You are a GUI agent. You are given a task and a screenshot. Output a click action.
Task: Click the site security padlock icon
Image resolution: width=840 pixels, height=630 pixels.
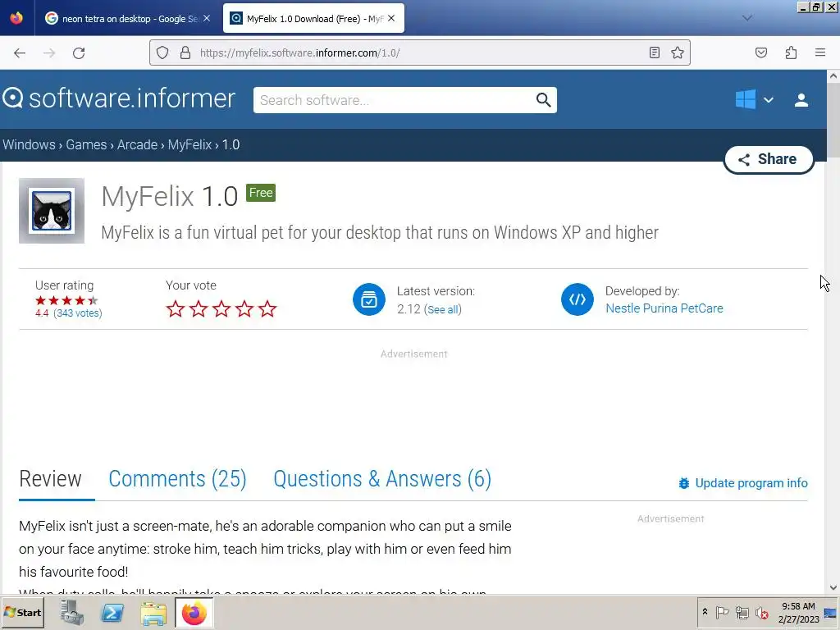click(x=185, y=52)
